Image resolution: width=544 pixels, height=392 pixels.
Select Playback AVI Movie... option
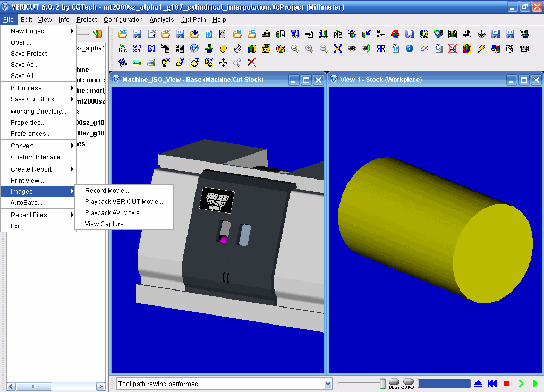[x=124, y=212]
